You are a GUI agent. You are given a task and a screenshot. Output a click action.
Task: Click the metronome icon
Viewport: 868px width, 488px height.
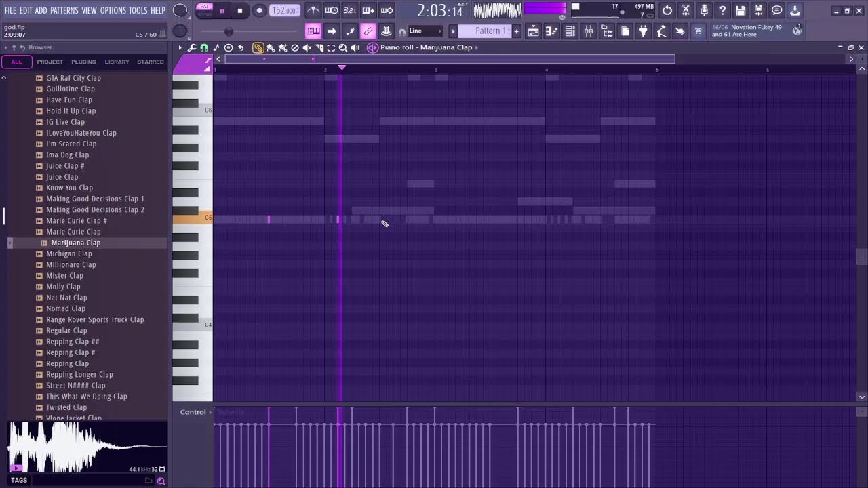coord(313,10)
